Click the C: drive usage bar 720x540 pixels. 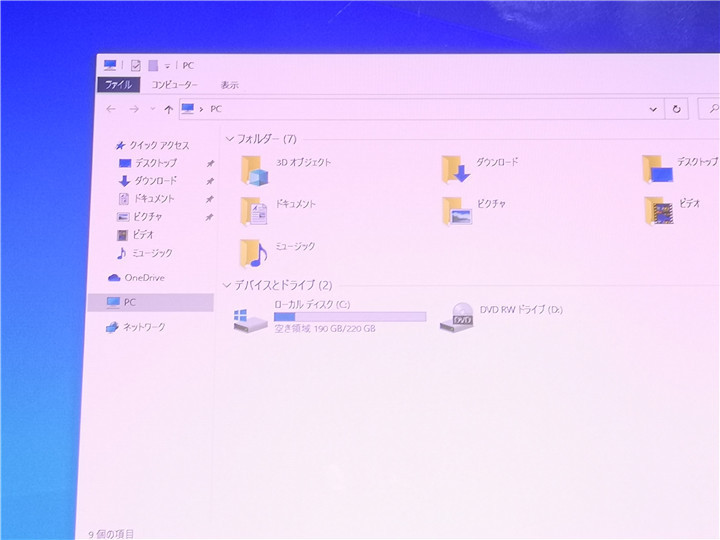pos(350,316)
